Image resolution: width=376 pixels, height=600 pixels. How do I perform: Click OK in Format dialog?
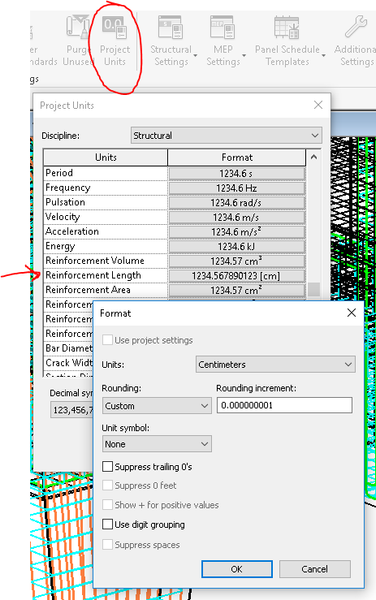point(237,569)
